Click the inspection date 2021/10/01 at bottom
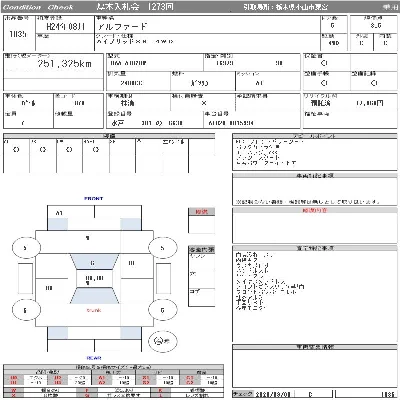The height and width of the screenshot is (400, 400). point(272,394)
